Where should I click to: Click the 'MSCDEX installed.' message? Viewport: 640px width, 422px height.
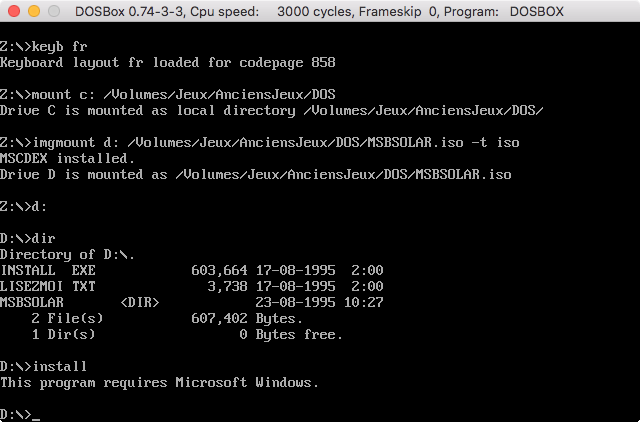[67, 158]
